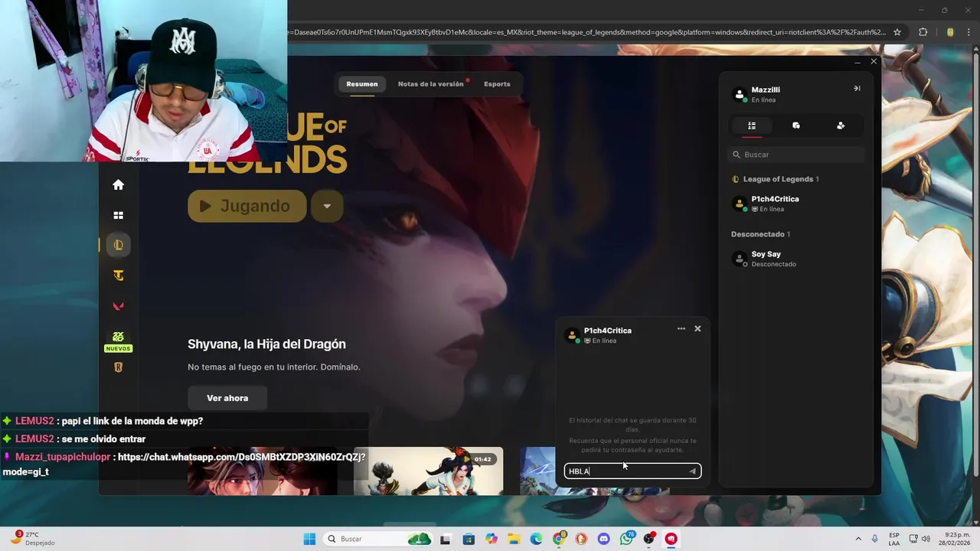Open WhatsApp from the taskbar
This screenshot has height=551, width=980.
coord(627,539)
